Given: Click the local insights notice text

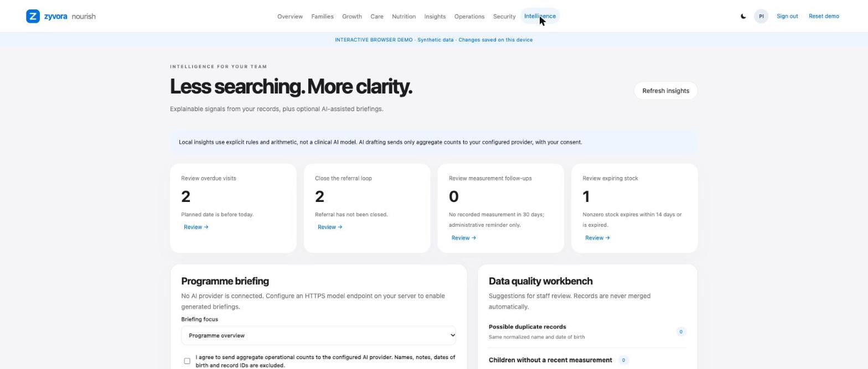Looking at the screenshot, I should pyautogui.click(x=380, y=142).
